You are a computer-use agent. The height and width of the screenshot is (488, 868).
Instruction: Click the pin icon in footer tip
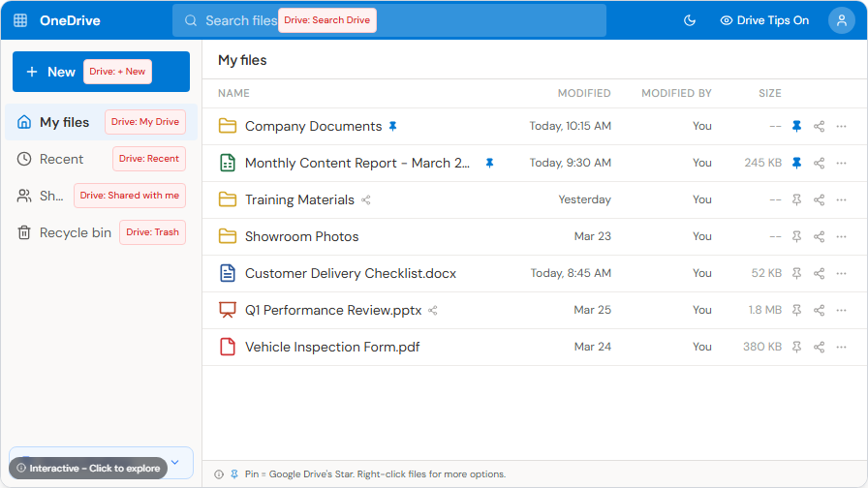(x=234, y=474)
